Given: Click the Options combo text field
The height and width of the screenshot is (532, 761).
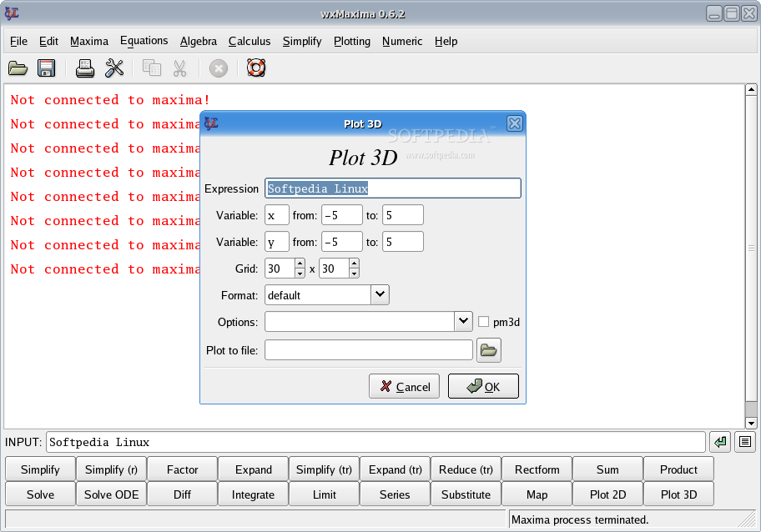Looking at the screenshot, I should pos(360,321).
